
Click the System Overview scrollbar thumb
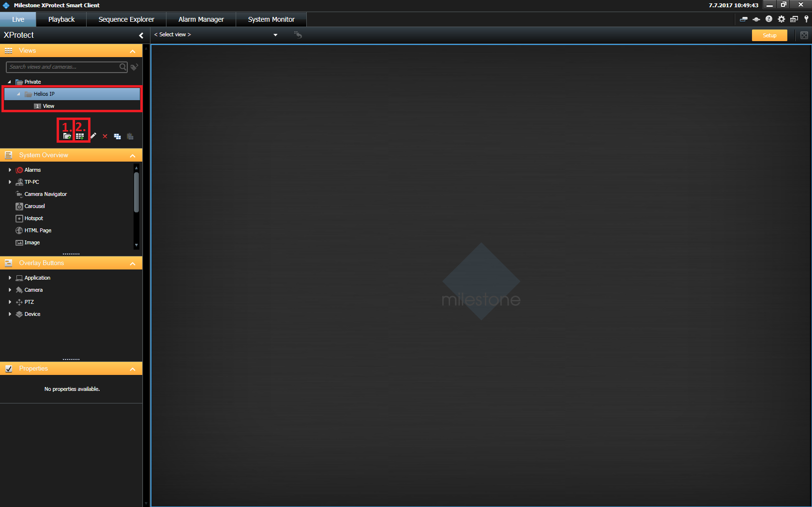(136, 192)
